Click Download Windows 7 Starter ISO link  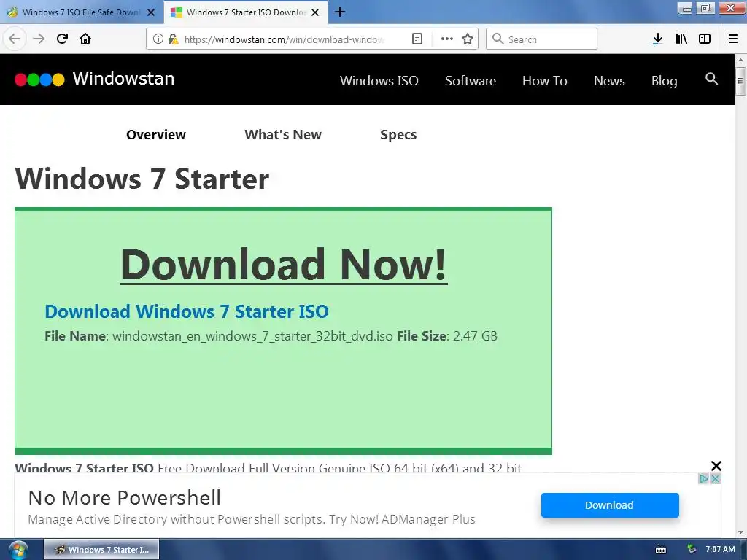click(x=187, y=311)
